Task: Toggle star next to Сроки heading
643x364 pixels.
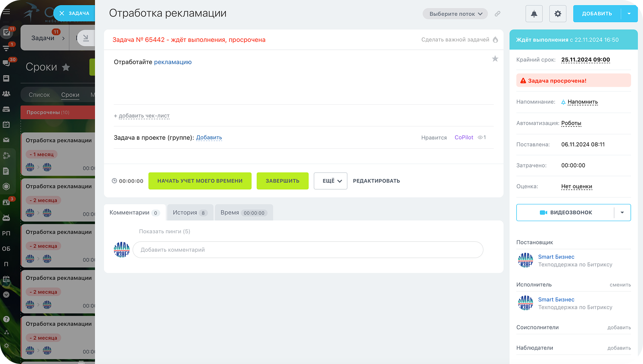Action: point(66,67)
